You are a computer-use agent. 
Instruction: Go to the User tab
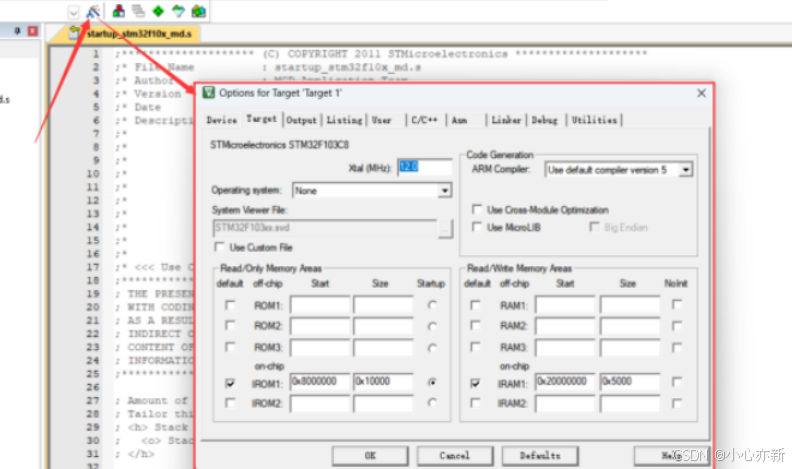pos(382,120)
